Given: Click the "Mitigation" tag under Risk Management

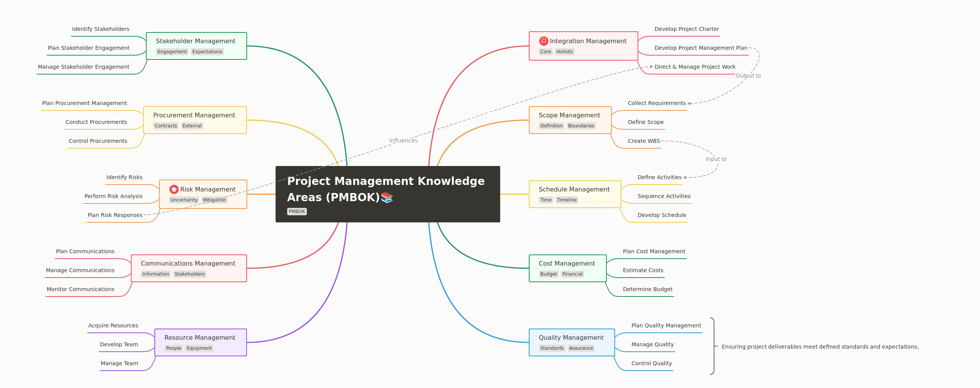Looking at the screenshot, I should point(215,200).
